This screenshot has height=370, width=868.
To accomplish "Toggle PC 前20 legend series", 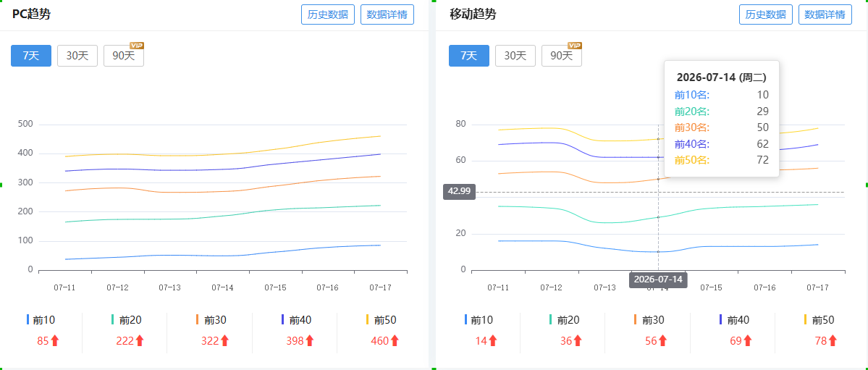I will [x=126, y=319].
